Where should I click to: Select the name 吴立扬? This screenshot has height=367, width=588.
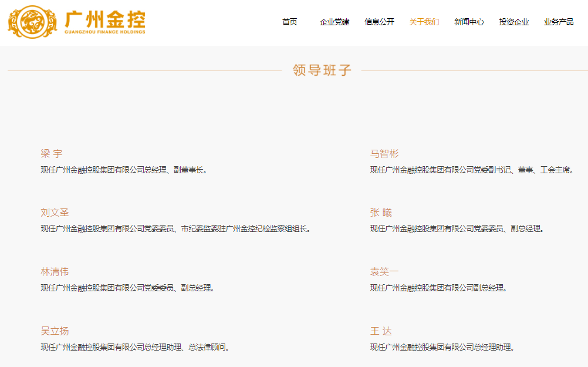pyautogui.click(x=55, y=331)
